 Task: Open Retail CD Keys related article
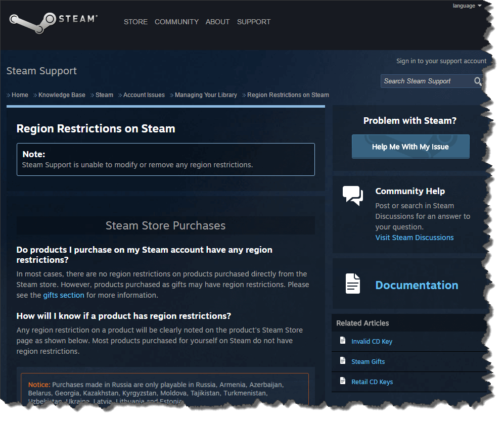click(372, 382)
